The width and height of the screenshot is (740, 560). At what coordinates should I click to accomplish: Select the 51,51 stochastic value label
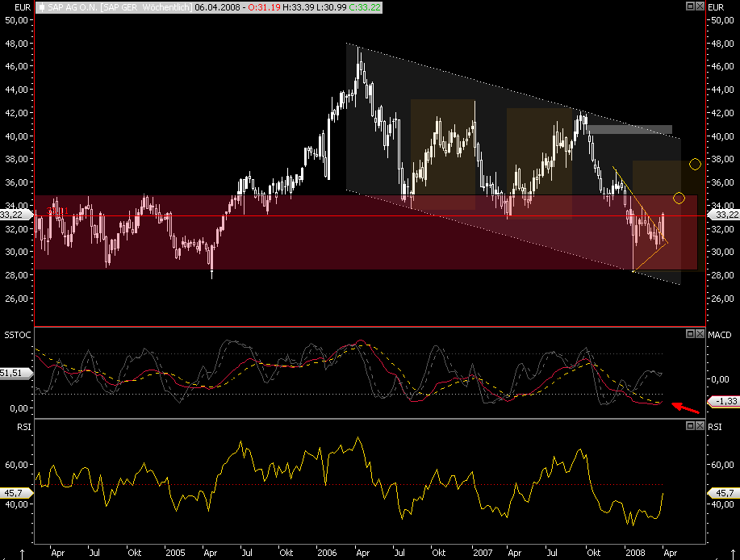click(12, 373)
